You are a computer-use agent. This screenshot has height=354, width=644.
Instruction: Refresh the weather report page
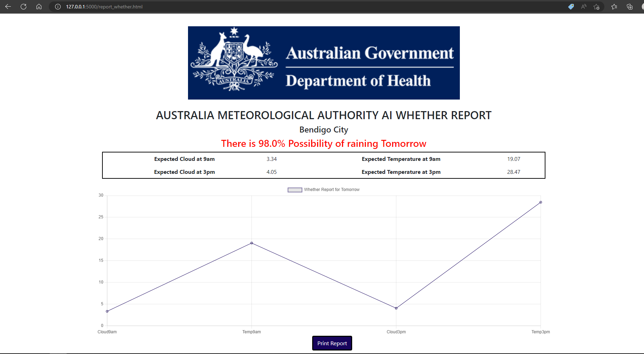tap(24, 7)
